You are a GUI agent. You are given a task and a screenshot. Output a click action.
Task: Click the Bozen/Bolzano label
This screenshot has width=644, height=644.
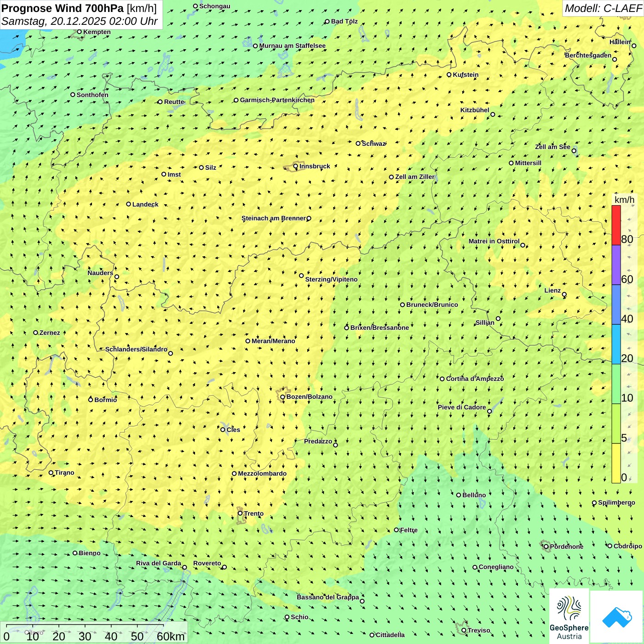click(x=309, y=397)
